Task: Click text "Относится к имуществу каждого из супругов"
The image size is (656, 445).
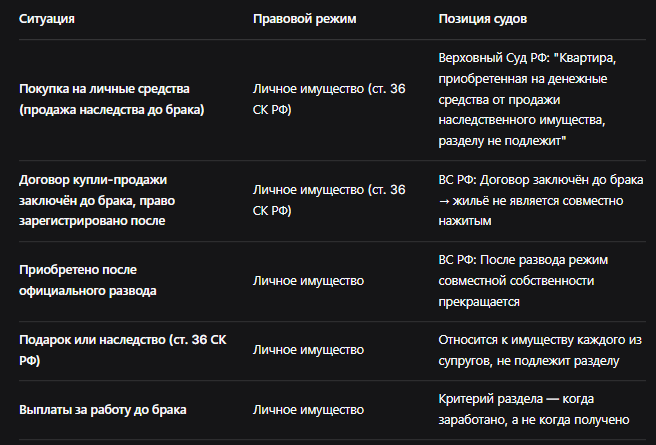Action: click(540, 350)
